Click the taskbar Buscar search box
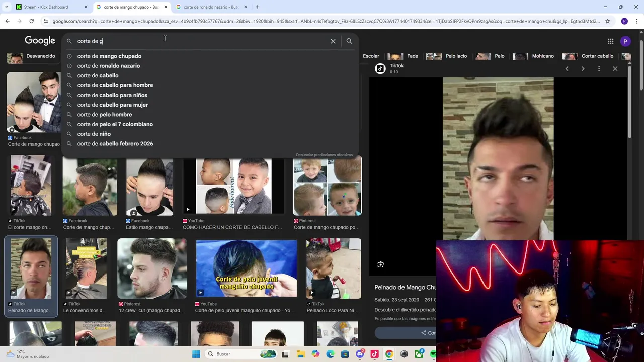Image resolution: width=644 pixels, height=362 pixels. tap(240, 354)
